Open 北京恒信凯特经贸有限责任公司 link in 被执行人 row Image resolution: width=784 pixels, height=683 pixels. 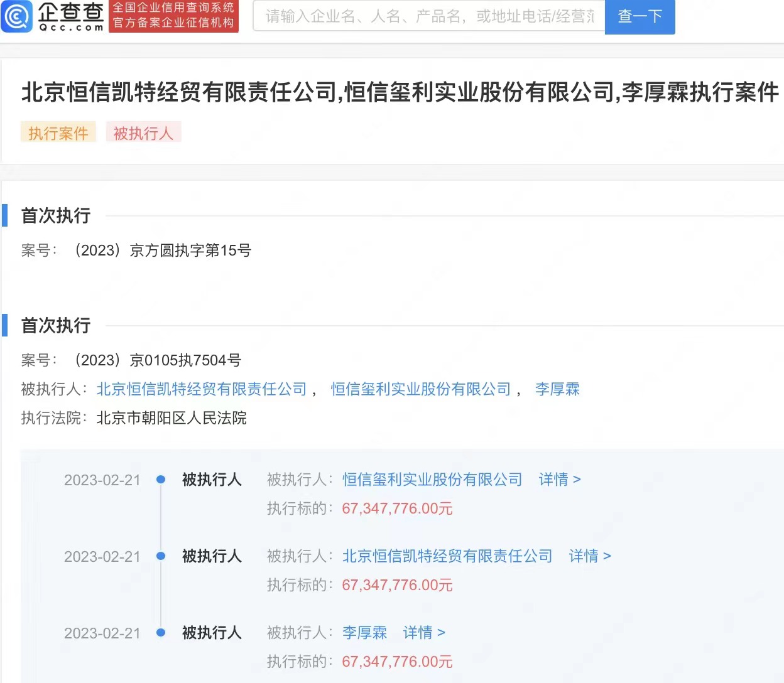(202, 389)
